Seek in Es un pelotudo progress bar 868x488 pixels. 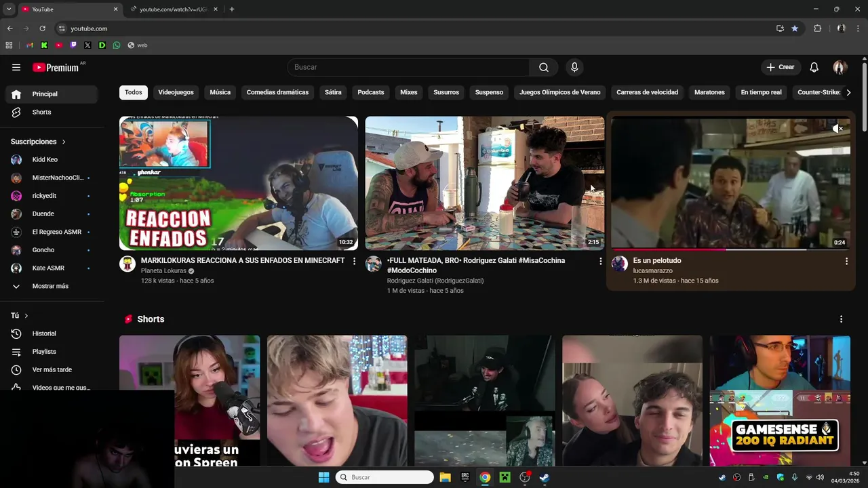click(x=730, y=249)
